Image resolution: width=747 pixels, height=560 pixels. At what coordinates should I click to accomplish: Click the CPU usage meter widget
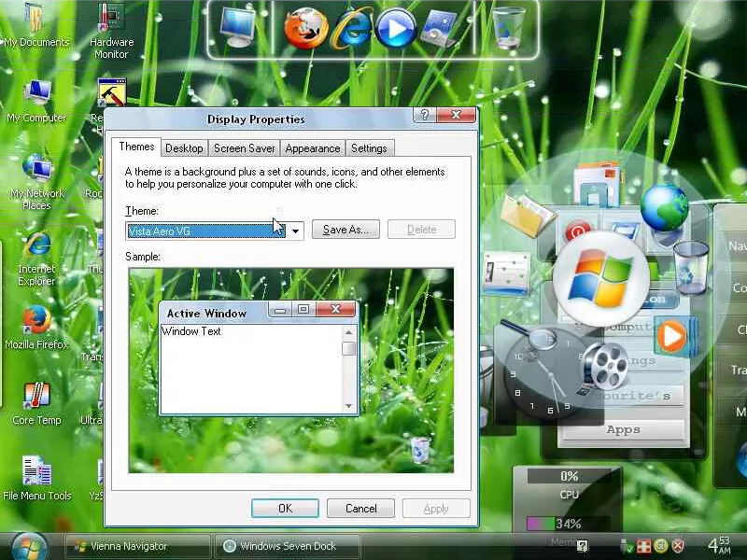tap(569, 484)
